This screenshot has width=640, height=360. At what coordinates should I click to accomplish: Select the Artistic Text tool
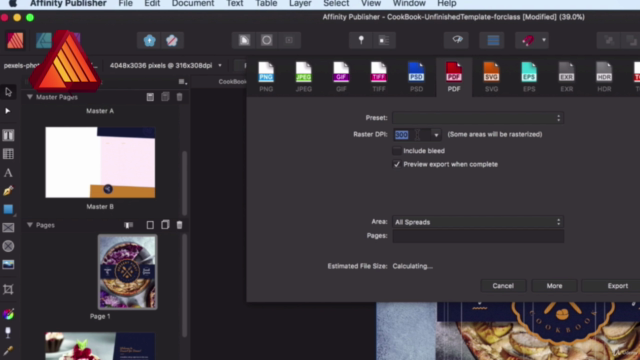[8, 173]
